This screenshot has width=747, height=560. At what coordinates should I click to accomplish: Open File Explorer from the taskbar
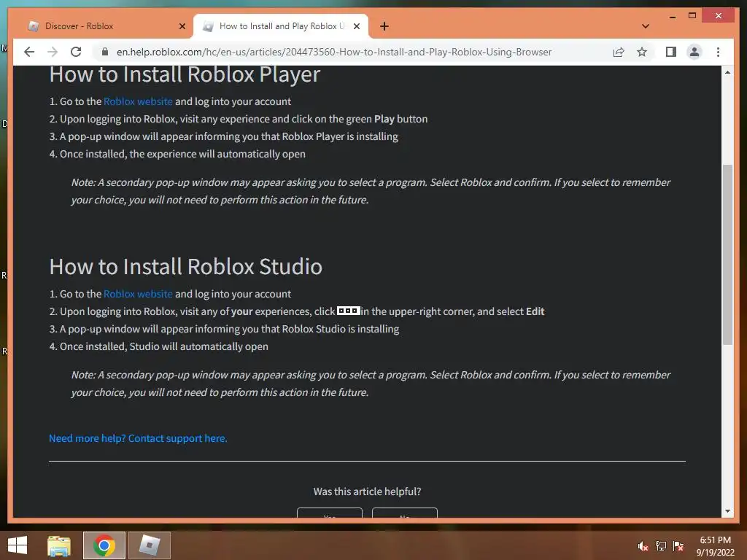click(x=59, y=545)
